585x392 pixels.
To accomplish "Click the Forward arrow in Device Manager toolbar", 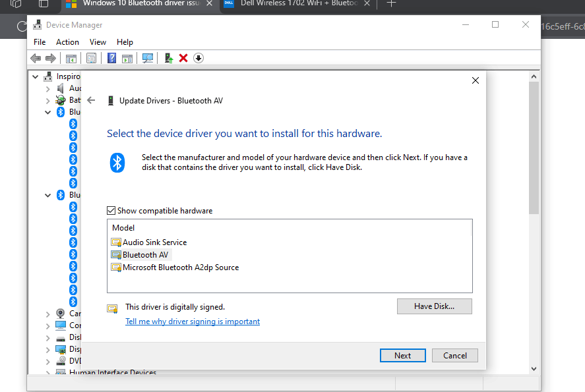I will pos(50,58).
